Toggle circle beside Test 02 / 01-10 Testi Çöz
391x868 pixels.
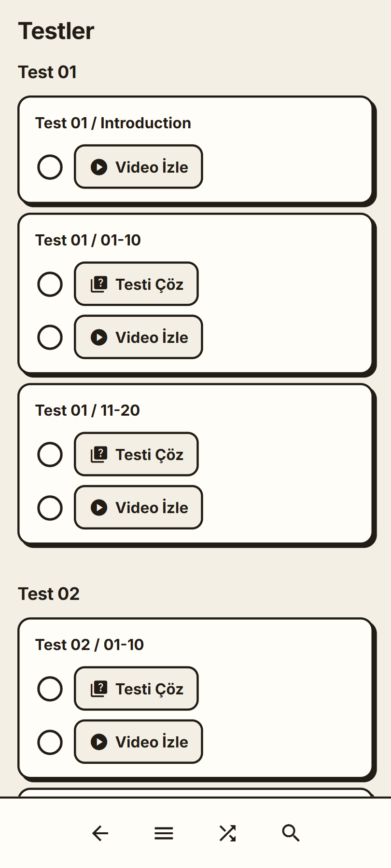[x=50, y=689]
